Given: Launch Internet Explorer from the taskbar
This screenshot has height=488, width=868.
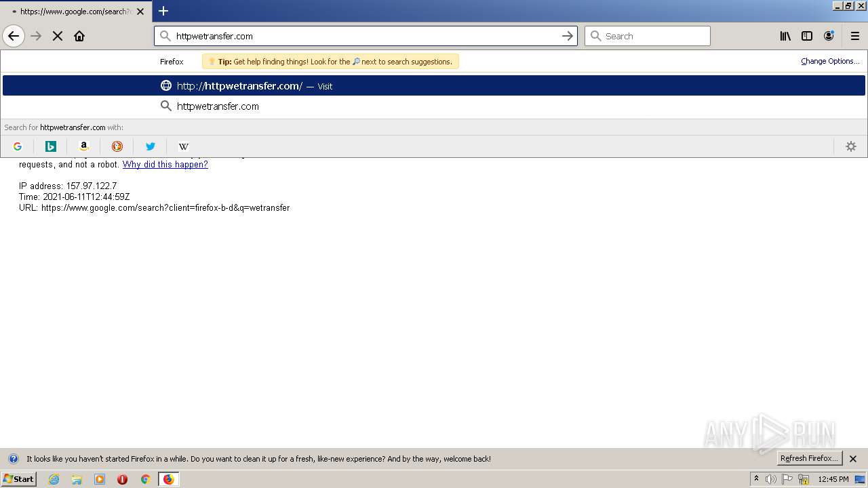Looking at the screenshot, I should (54, 479).
